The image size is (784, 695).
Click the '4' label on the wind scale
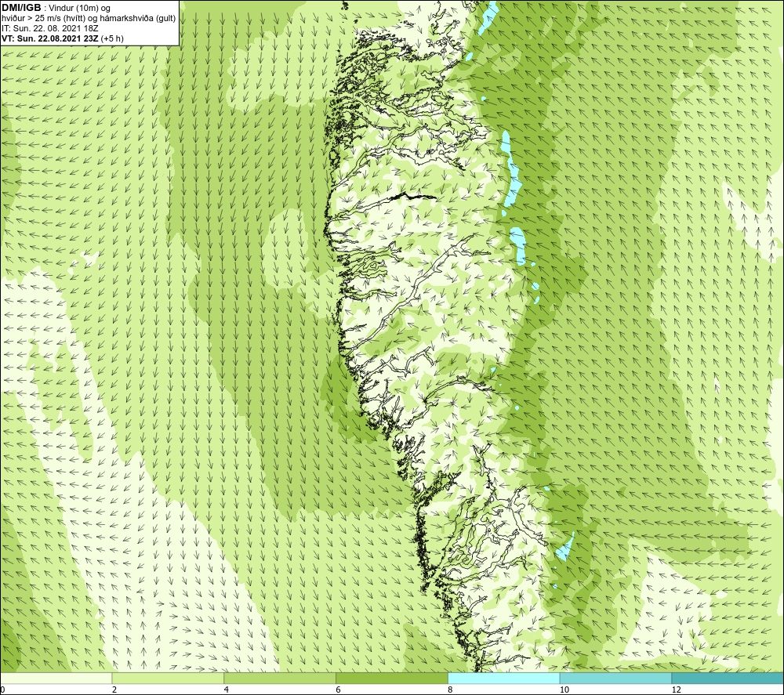[x=227, y=690]
